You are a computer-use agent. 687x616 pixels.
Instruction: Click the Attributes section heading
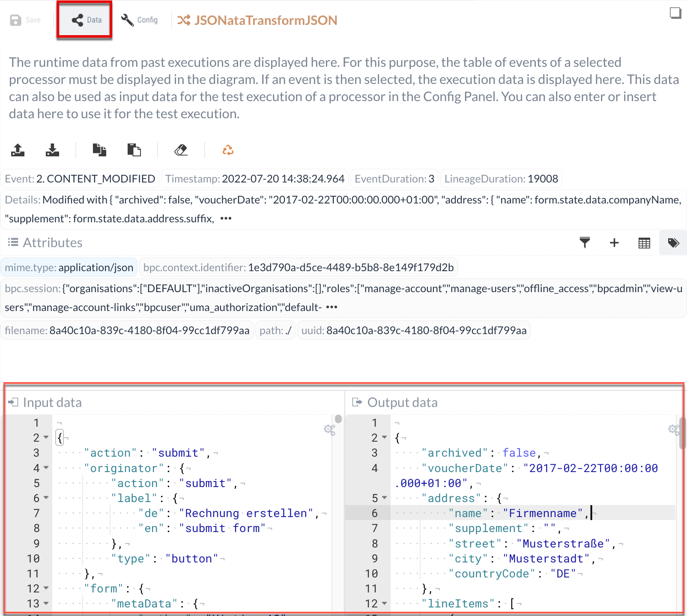coord(53,242)
